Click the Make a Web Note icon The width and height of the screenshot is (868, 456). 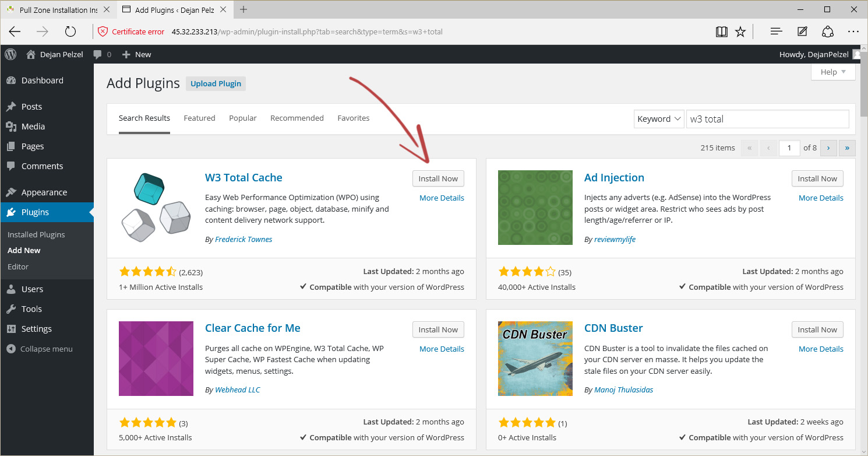coord(802,31)
